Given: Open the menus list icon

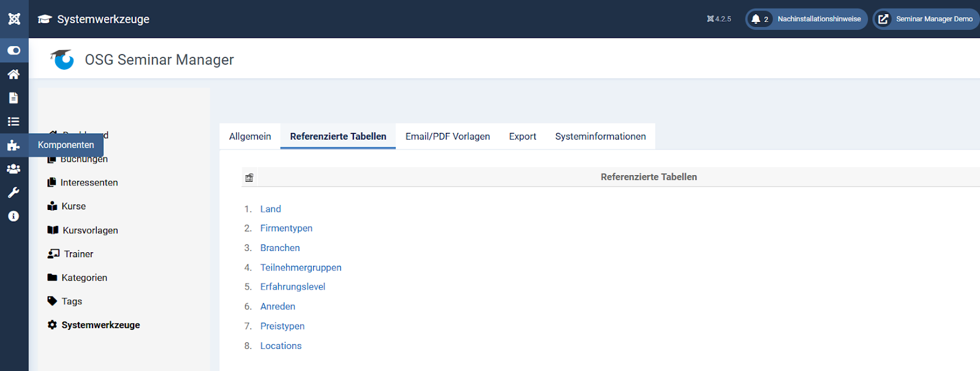Looking at the screenshot, I should 13,122.
